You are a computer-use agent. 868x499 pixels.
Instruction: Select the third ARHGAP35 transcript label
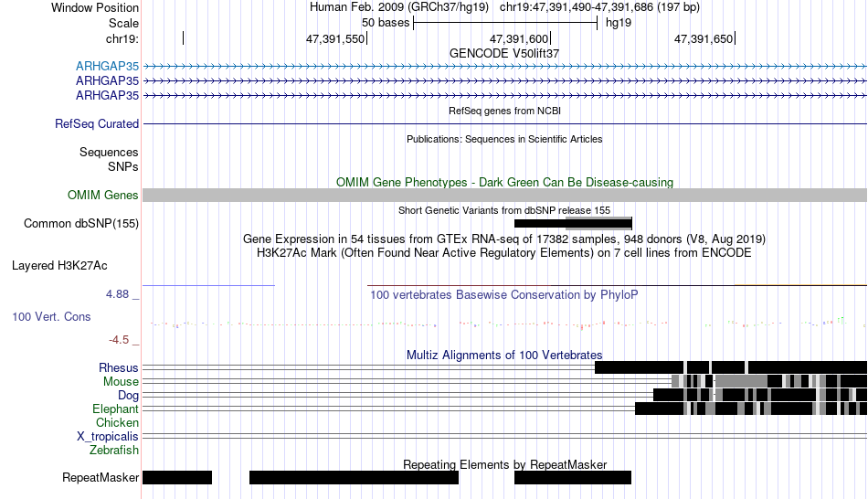pyautogui.click(x=108, y=95)
